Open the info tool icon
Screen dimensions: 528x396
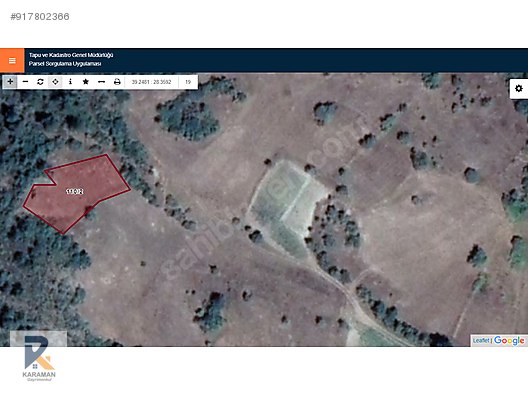pos(70,82)
